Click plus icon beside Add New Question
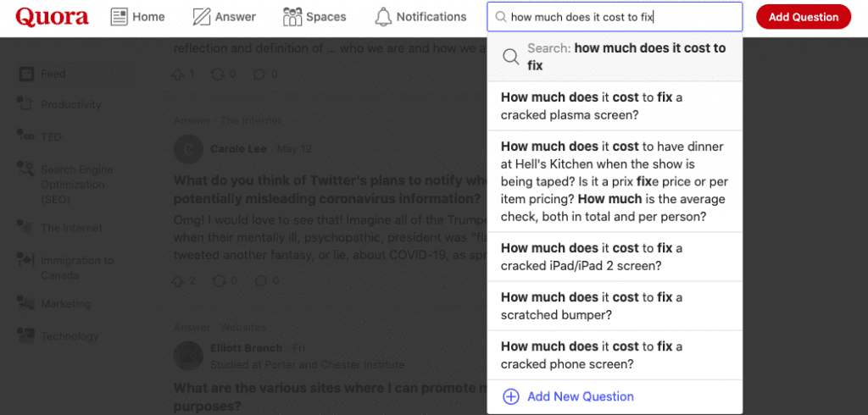Viewport: 868px width, 415px height. point(510,396)
